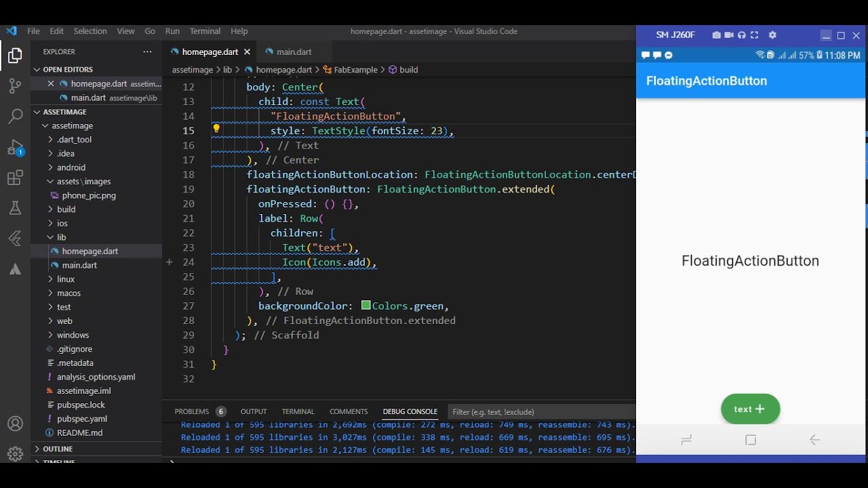
Task: Start recording with phone mirror video icon
Action: pos(729,35)
